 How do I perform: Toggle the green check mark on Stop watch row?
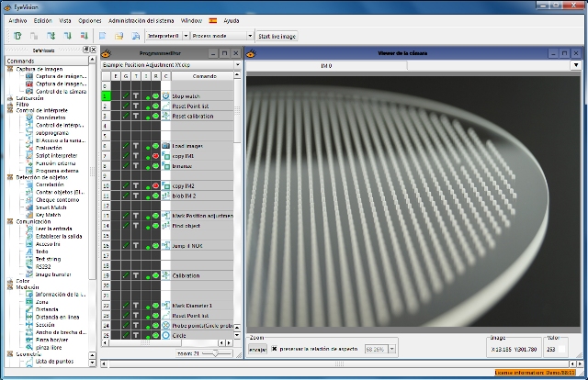pyautogui.click(x=126, y=96)
